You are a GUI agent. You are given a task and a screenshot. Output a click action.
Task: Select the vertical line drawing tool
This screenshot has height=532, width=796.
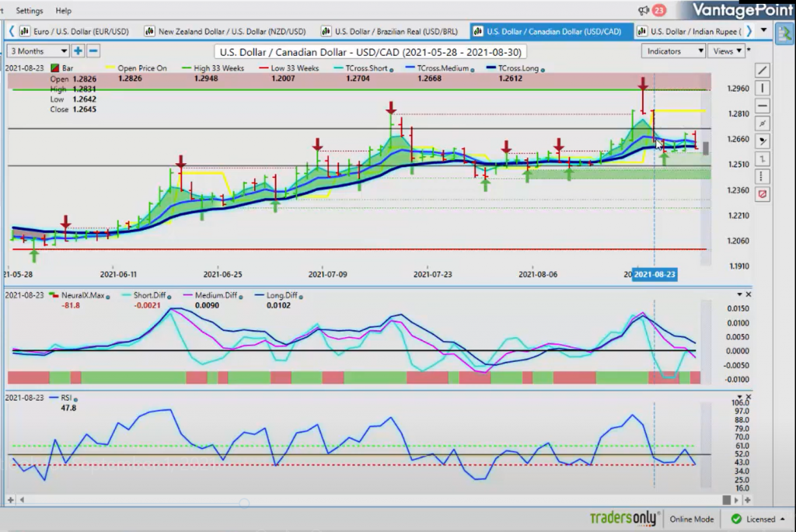[762, 89]
